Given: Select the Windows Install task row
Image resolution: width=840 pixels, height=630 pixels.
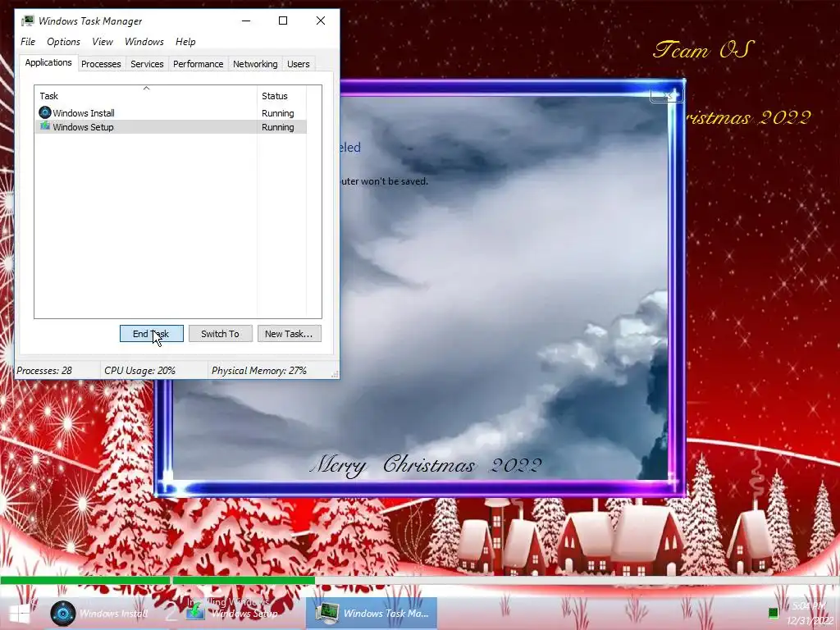Looking at the screenshot, I should point(171,113).
